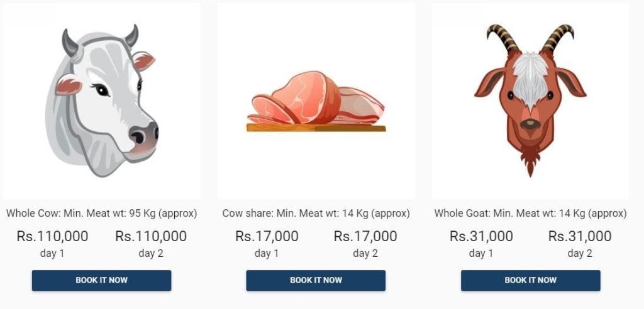The image size is (644, 309).
Task: Book the Whole Cow now
Action: click(101, 280)
